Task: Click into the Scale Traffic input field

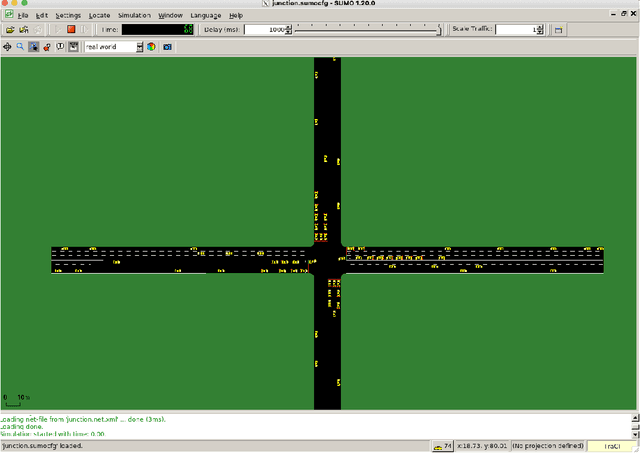Action: (x=516, y=30)
